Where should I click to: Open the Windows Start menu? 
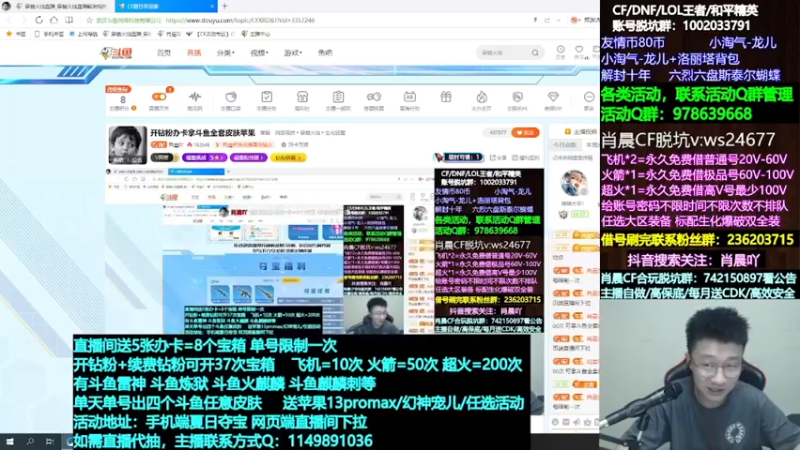coord(10,442)
